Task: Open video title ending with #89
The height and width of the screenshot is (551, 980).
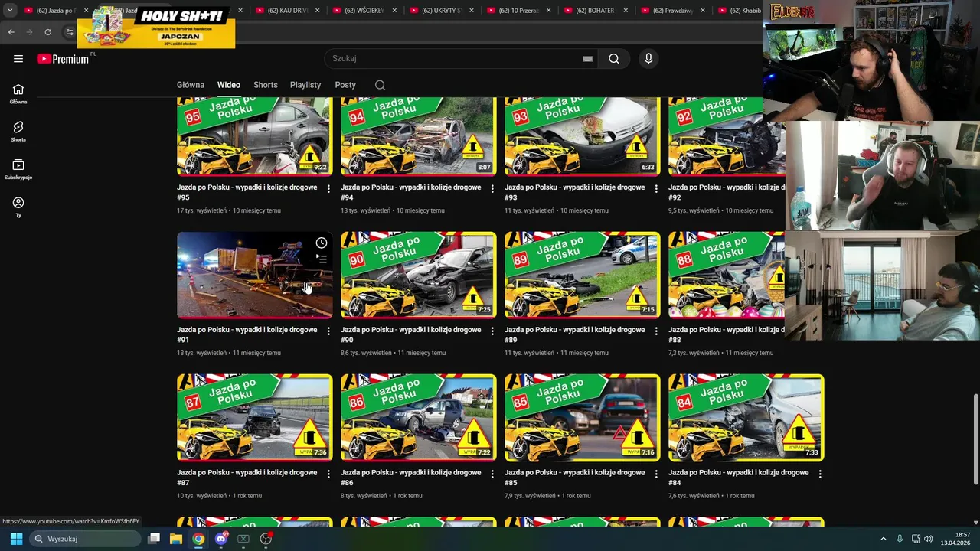Action: [574, 334]
